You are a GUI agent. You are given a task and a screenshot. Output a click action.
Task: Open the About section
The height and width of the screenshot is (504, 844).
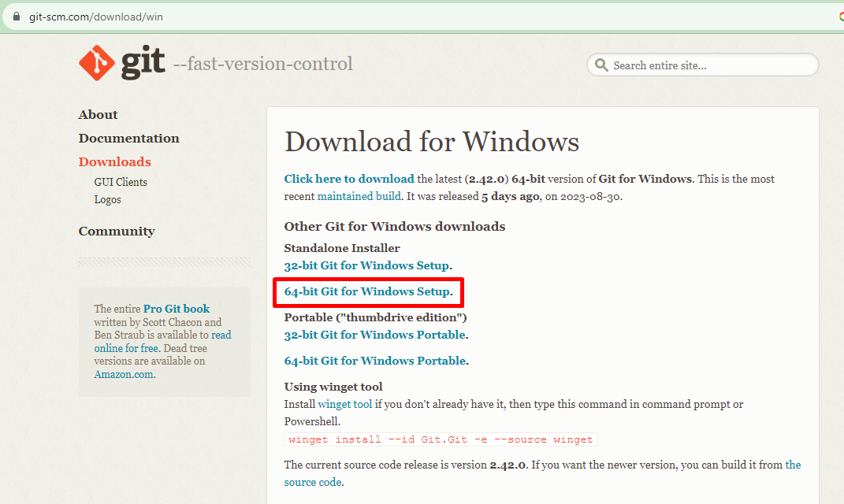[98, 114]
